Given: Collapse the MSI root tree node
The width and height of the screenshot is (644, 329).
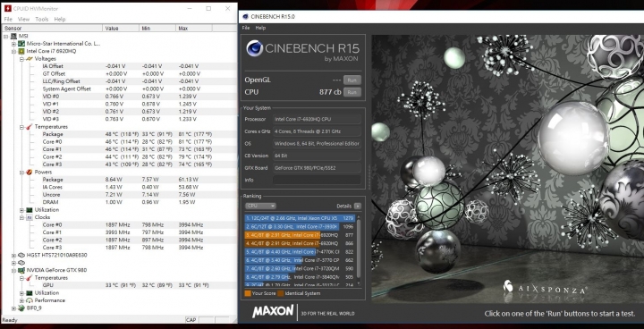Looking at the screenshot, I should point(6,36).
